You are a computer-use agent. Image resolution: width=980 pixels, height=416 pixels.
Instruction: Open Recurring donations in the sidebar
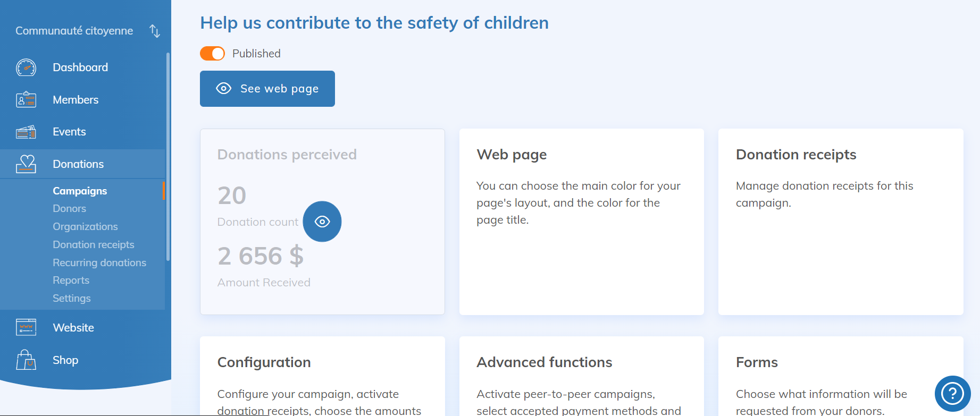pyautogui.click(x=99, y=262)
